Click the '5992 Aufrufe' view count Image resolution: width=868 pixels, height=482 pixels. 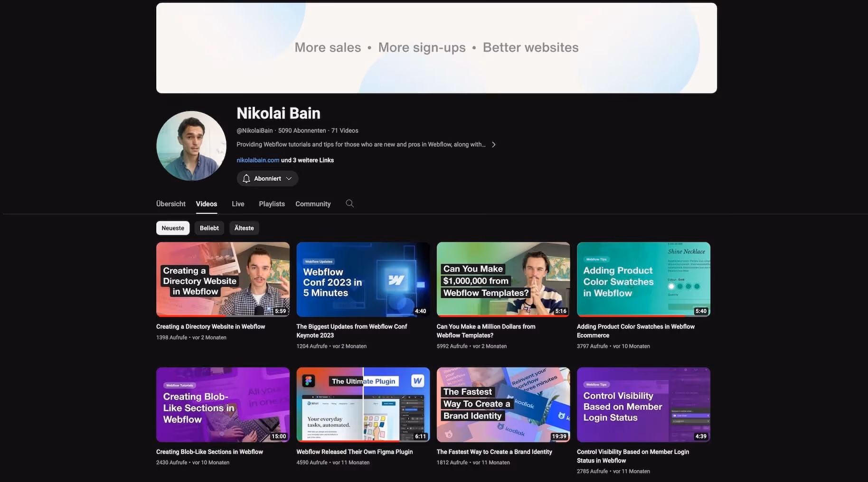pyautogui.click(x=452, y=346)
